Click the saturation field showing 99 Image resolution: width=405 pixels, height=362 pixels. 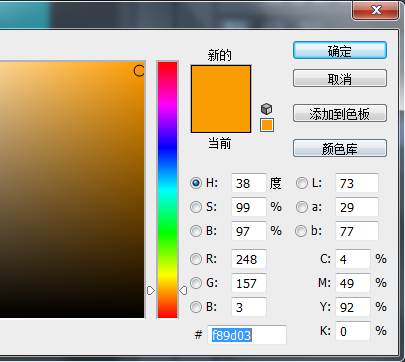point(249,207)
